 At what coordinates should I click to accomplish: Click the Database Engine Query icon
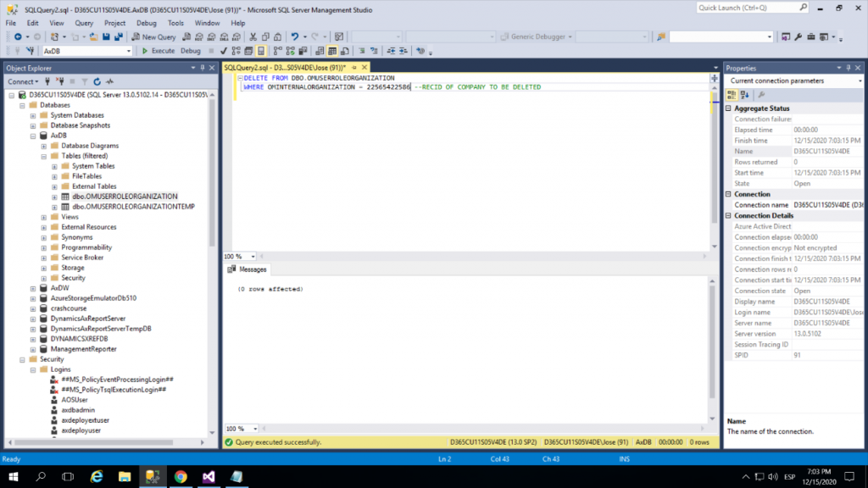tap(186, 36)
